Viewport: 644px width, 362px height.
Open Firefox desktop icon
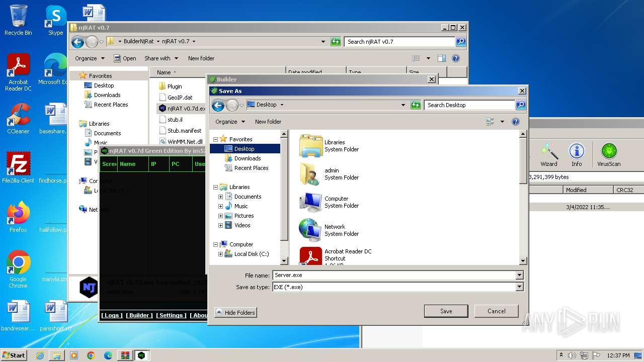18,217
